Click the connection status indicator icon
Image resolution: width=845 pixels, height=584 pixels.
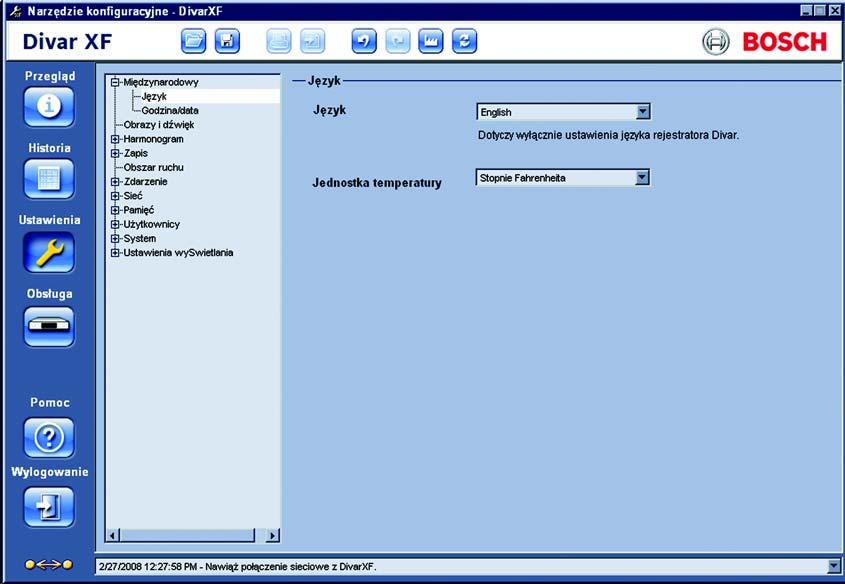pos(49,565)
